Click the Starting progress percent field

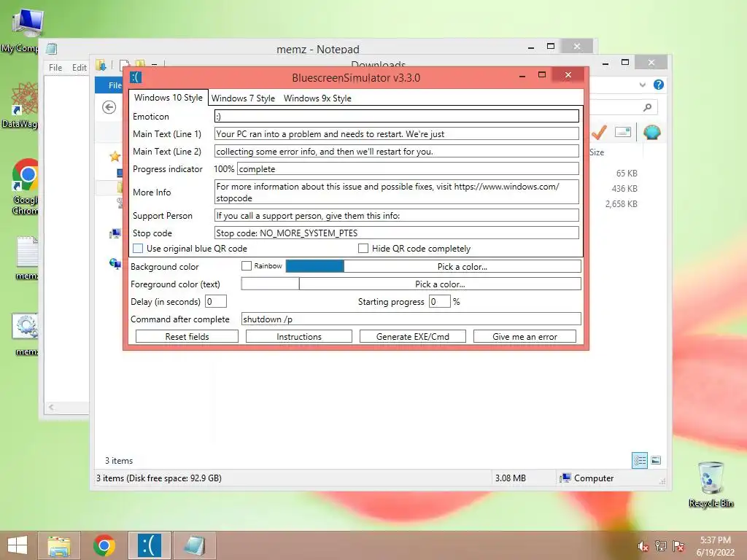point(439,301)
